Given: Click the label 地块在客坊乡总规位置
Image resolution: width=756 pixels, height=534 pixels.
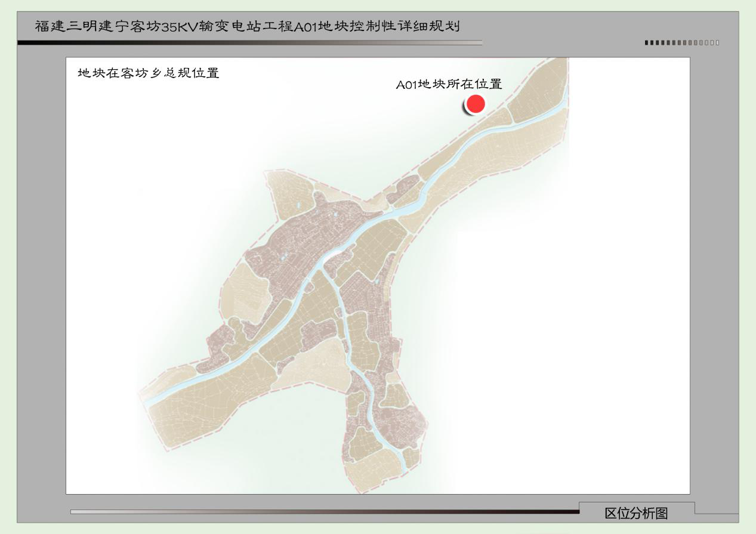Looking at the screenshot, I should tap(149, 73).
